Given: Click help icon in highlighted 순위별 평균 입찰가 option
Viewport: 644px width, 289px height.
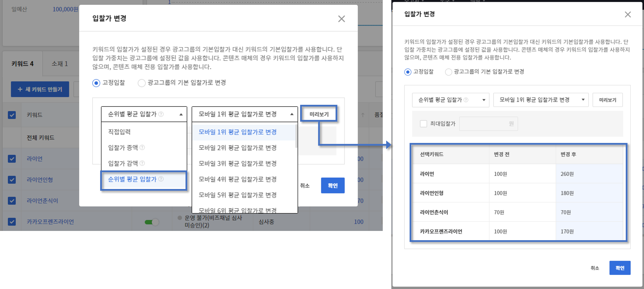Looking at the screenshot, I should click(x=161, y=179).
